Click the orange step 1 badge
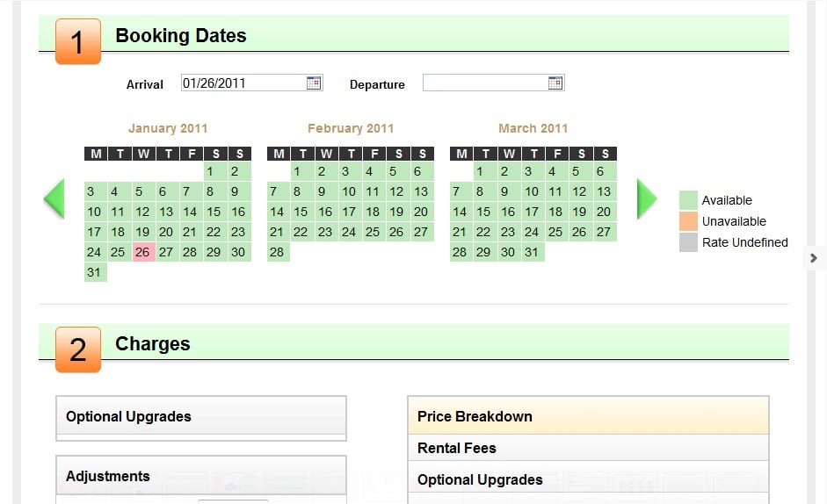This screenshot has height=504, width=827. [x=78, y=41]
